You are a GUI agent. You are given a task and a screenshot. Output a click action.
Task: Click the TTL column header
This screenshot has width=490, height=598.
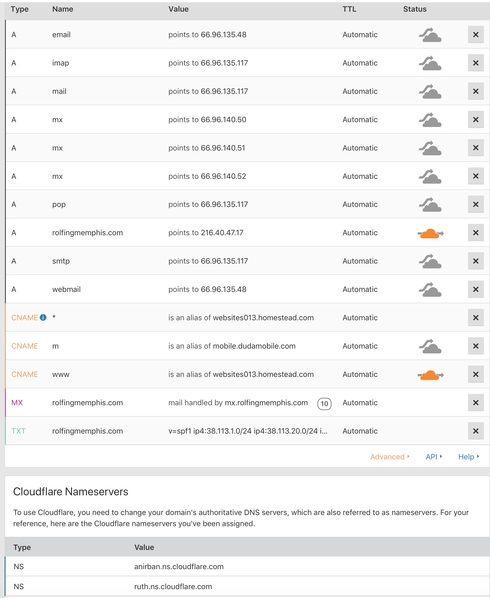(349, 9)
